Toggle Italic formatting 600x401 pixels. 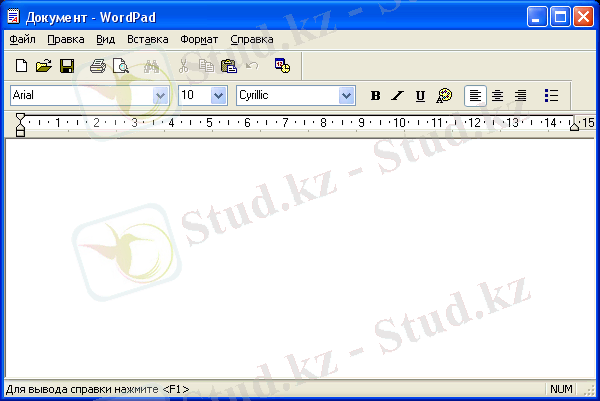click(397, 96)
